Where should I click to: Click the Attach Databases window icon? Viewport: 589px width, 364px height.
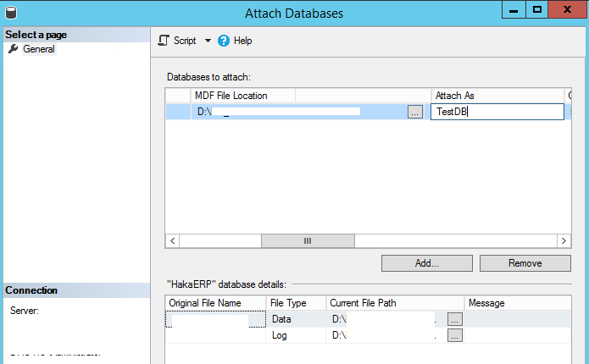[10, 13]
